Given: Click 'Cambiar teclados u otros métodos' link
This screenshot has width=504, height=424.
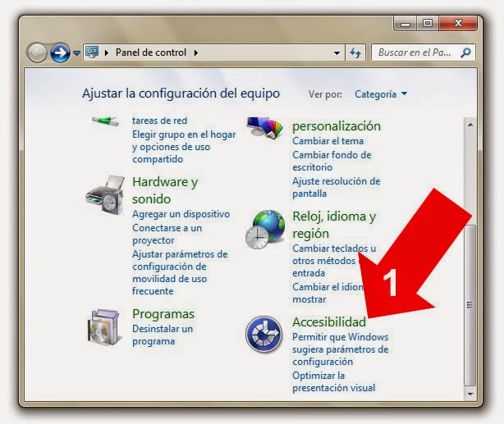Looking at the screenshot, I should [x=334, y=261].
